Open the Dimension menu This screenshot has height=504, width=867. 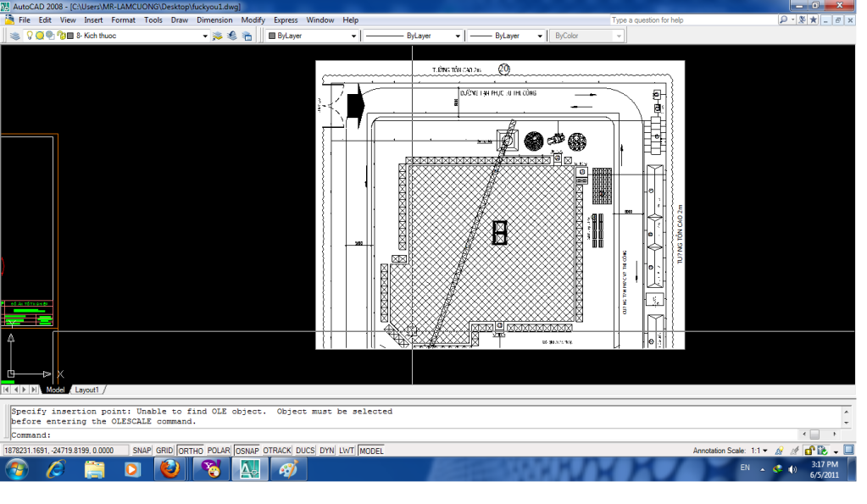(214, 19)
